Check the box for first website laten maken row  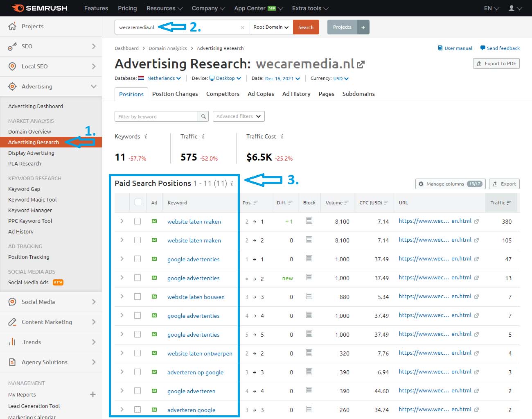pyautogui.click(x=138, y=221)
